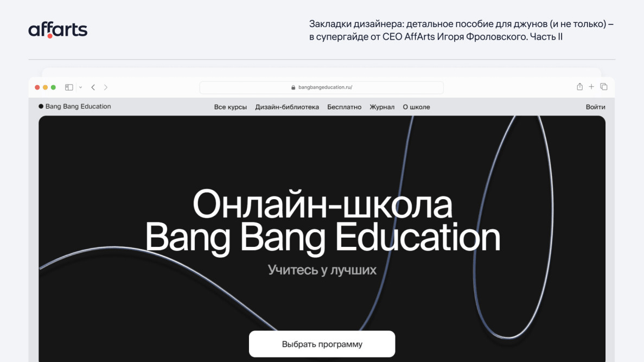Click the Выбрать программу button

point(322,344)
